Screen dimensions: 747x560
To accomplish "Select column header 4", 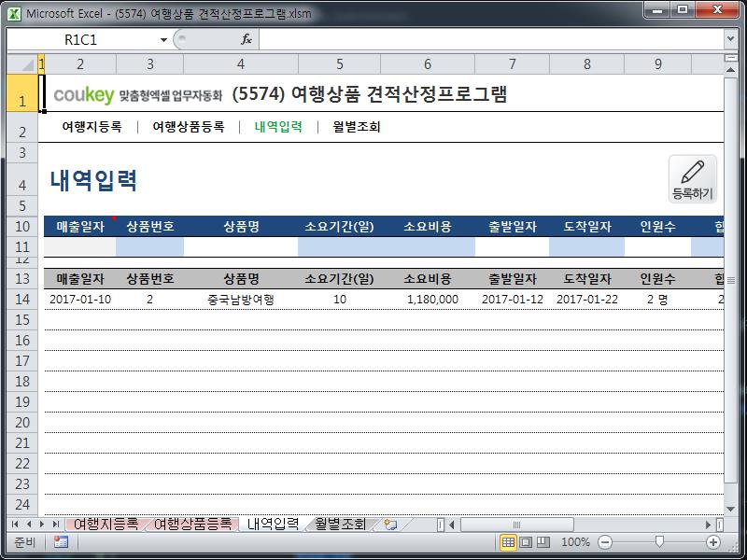I will (241, 63).
